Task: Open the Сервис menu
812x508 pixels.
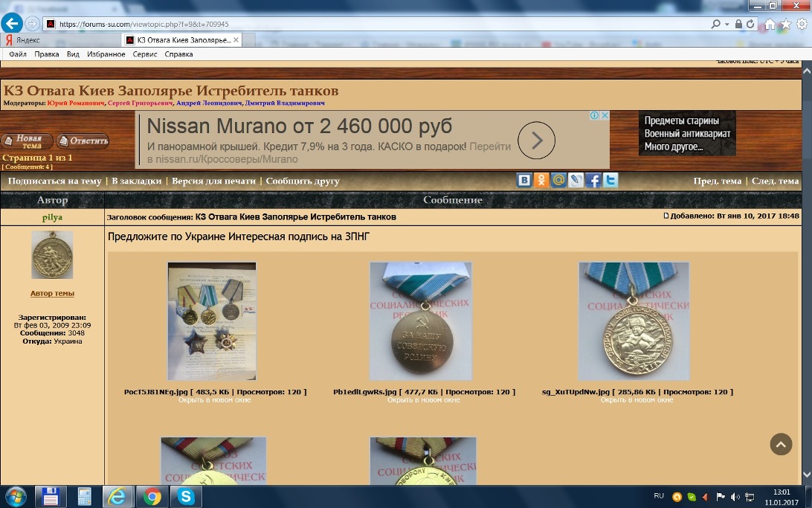Action: pos(145,54)
